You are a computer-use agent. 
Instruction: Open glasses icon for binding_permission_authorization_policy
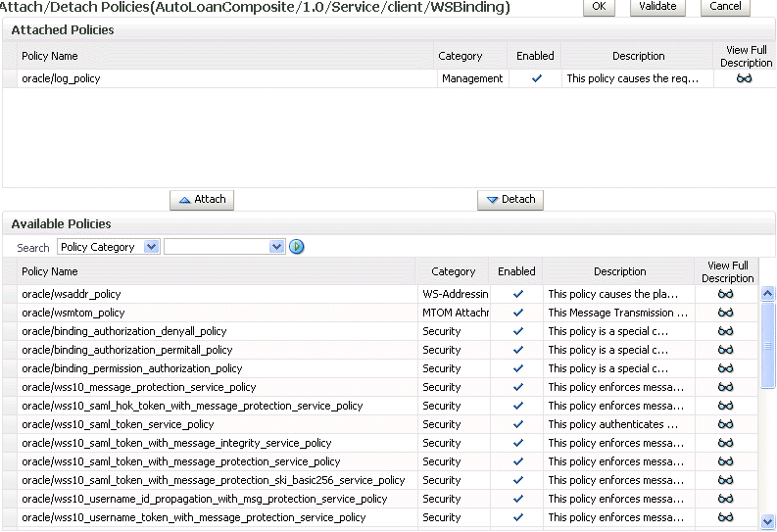(x=725, y=368)
